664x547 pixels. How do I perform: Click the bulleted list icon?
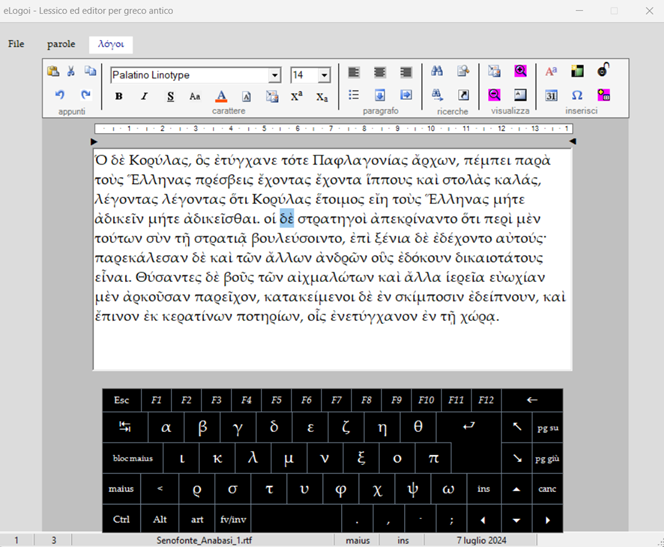point(353,96)
